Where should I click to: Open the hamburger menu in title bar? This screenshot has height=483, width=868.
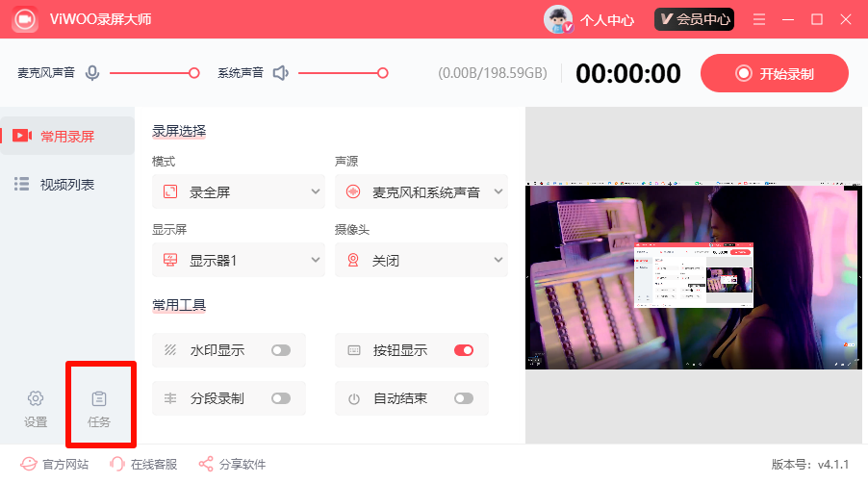pyautogui.click(x=759, y=19)
